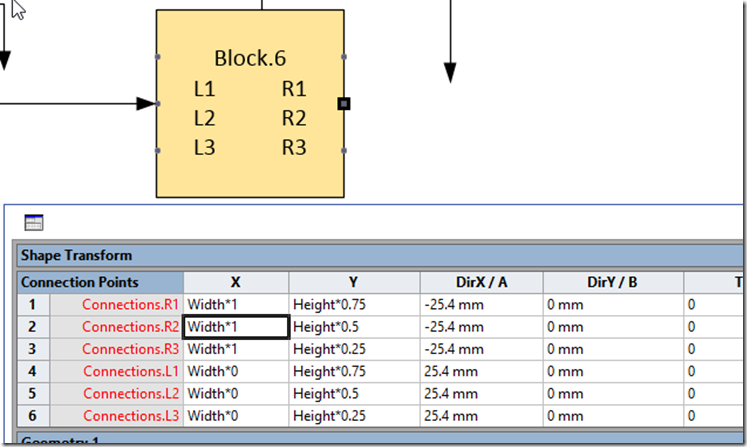Click the ShapeSheet table icon
The image size is (747, 447).
point(34,223)
